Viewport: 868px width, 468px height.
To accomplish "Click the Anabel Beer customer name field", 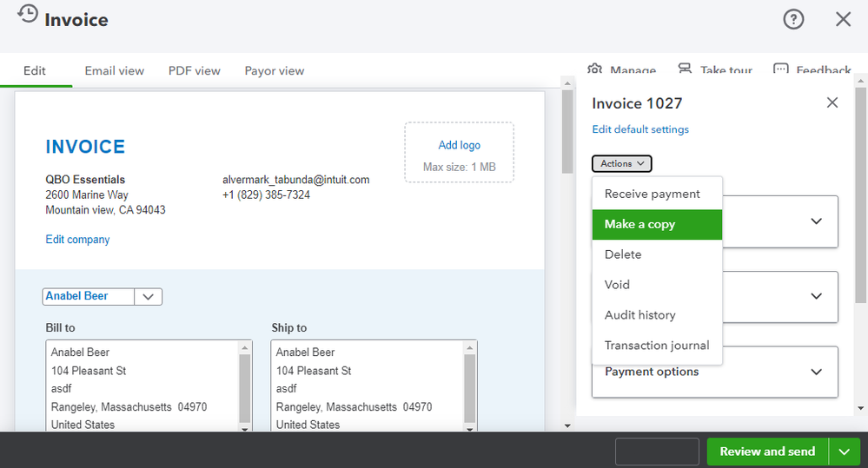I will 89,296.
